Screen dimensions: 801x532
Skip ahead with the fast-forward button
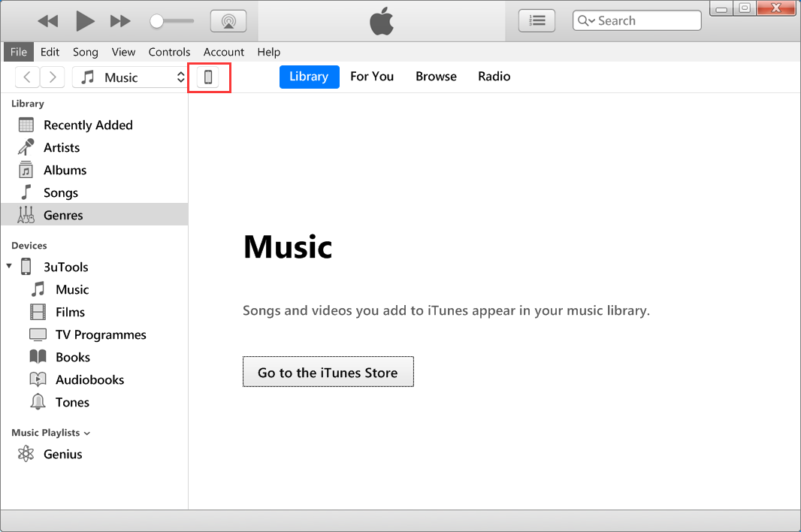[x=120, y=21]
